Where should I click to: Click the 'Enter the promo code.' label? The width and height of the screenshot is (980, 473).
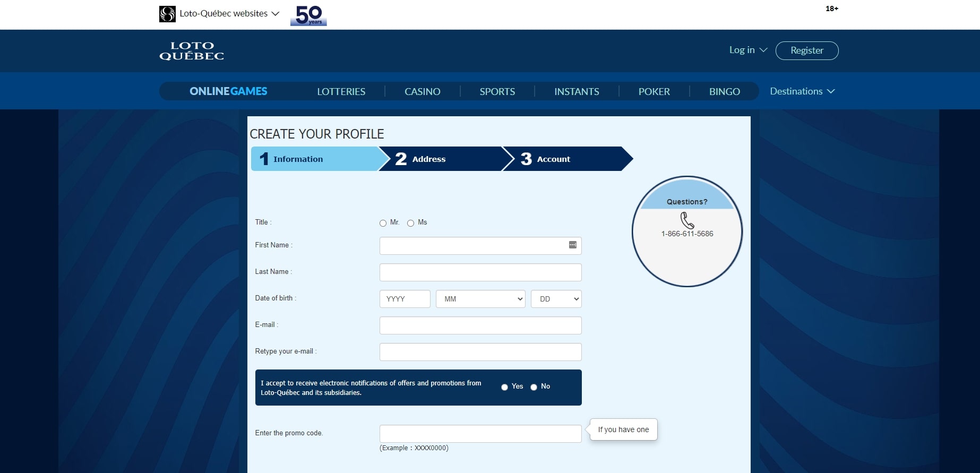pyautogui.click(x=289, y=433)
